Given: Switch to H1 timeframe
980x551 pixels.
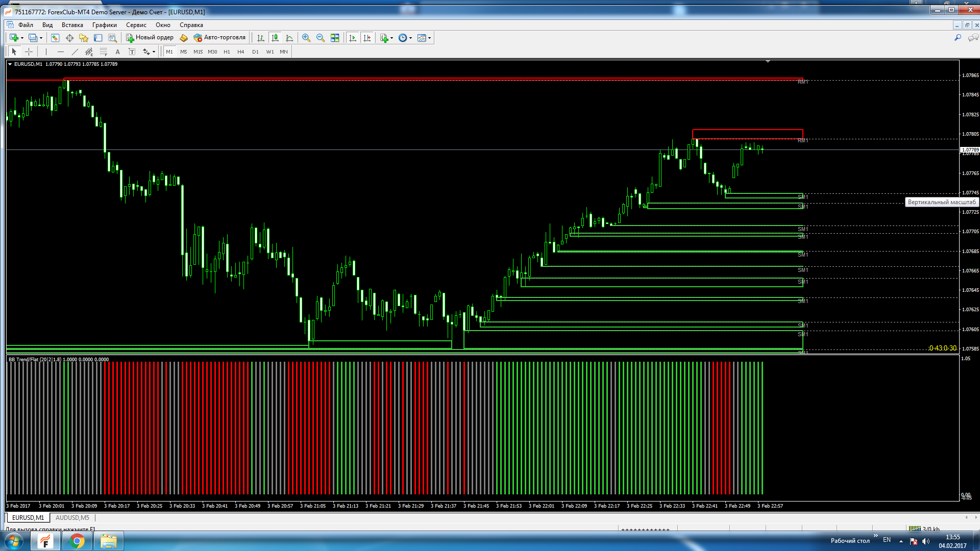Looking at the screenshot, I should click(227, 52).
